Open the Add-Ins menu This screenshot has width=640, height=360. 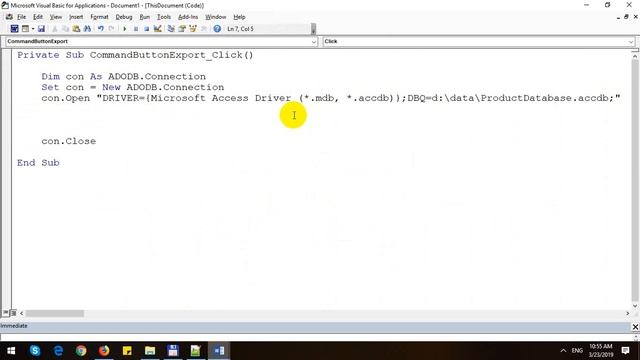click(x=188, y=17)
